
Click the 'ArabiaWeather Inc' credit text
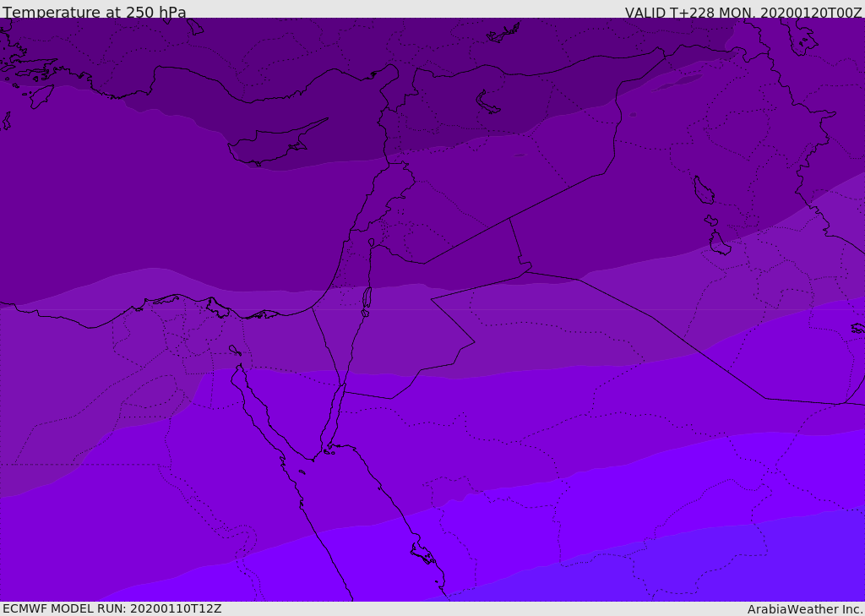(x=804, y=609)
